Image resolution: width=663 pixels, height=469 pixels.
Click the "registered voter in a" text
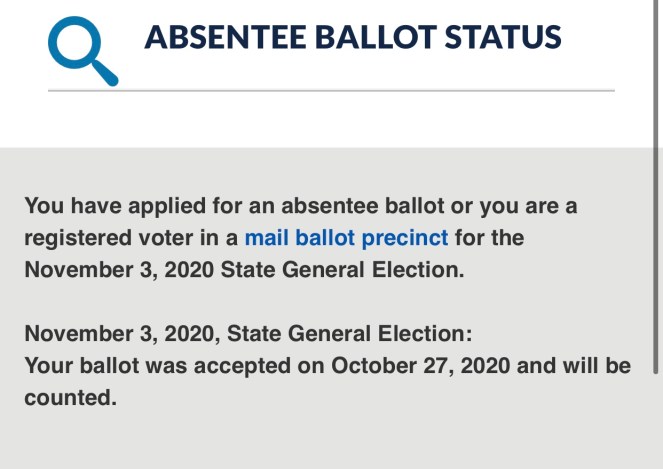point(131,238)
